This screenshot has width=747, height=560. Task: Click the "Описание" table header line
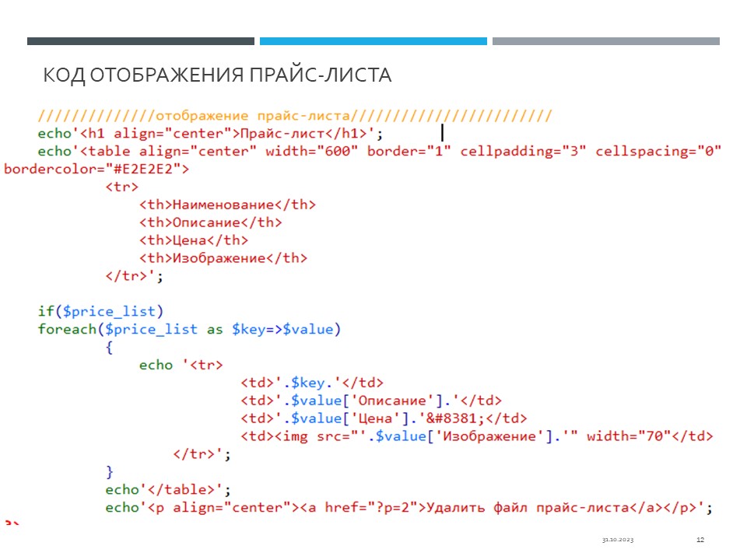point(210,222)
